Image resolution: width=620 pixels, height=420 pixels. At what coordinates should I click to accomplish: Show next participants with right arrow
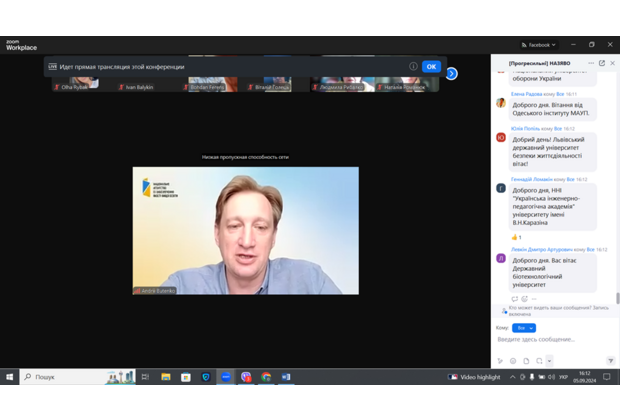(451, 74)
